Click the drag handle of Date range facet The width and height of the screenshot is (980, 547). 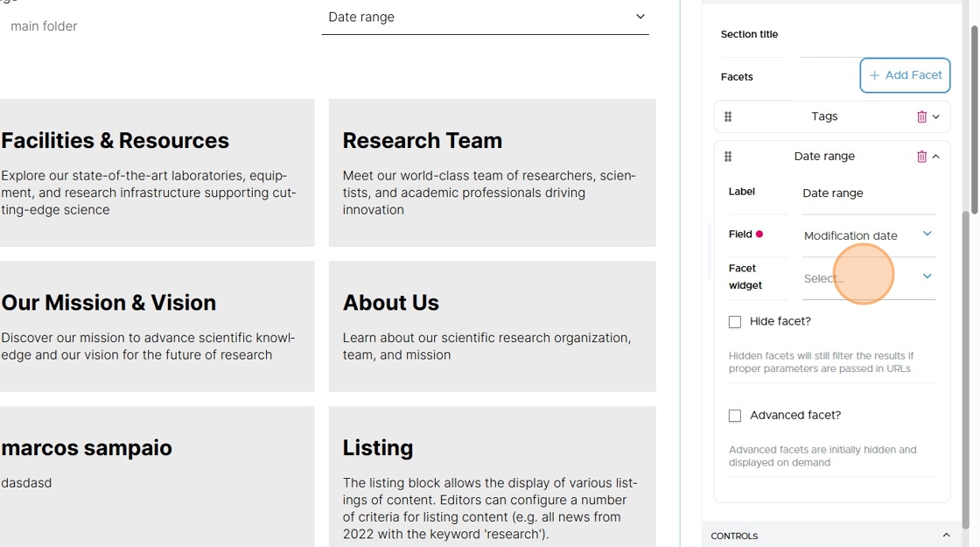click(728, 157)
